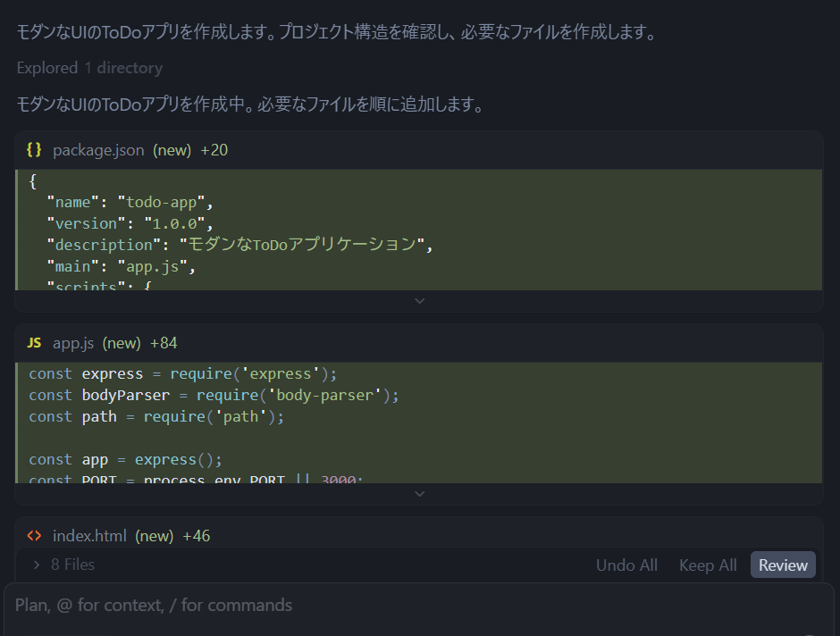The height and width of the screenshot is (636, 840).
Task: Open the package.json file name
Action: [x=98, y=149]
